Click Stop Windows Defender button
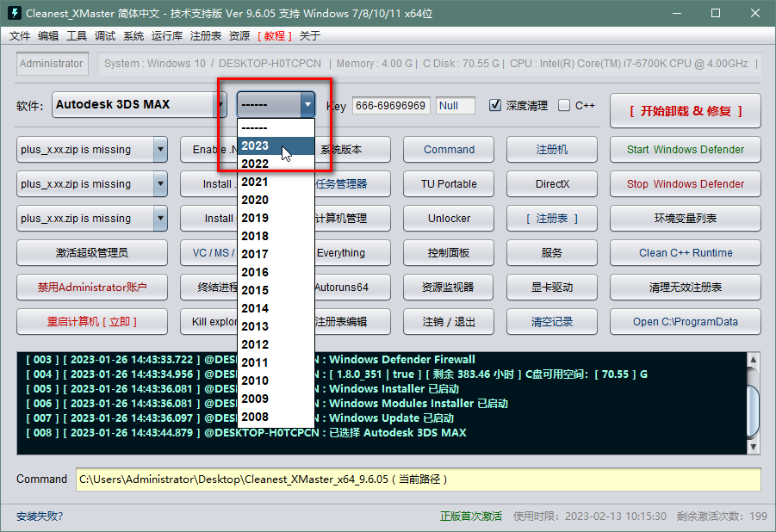 [686, 183]
